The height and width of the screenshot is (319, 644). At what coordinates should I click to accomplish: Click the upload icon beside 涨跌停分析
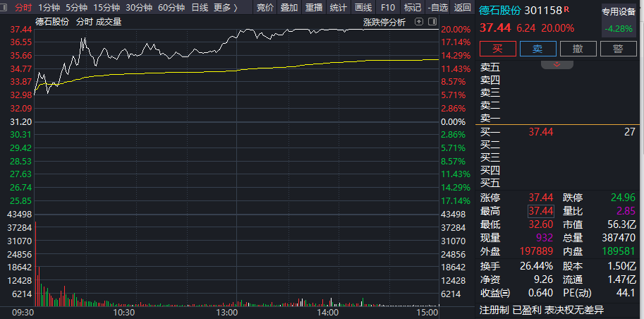pos(418,22)
